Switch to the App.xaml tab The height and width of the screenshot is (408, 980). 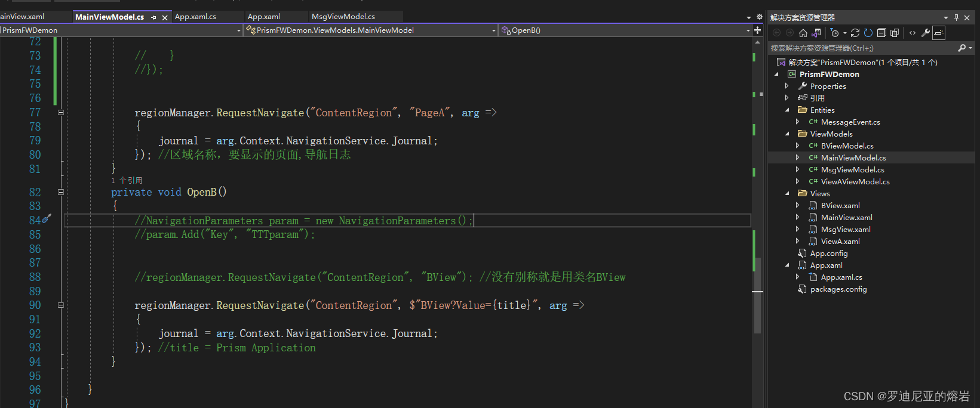coord(264,17)
